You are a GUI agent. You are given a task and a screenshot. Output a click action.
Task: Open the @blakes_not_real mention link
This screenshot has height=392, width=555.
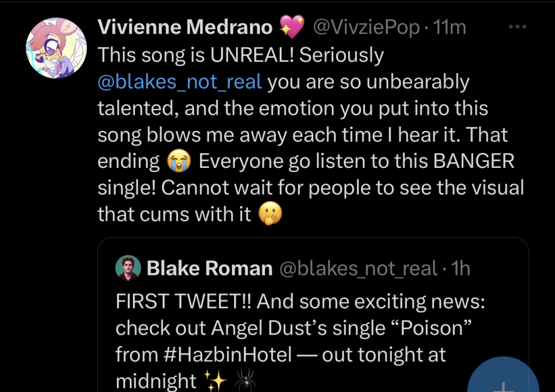(x=180, y=82)
